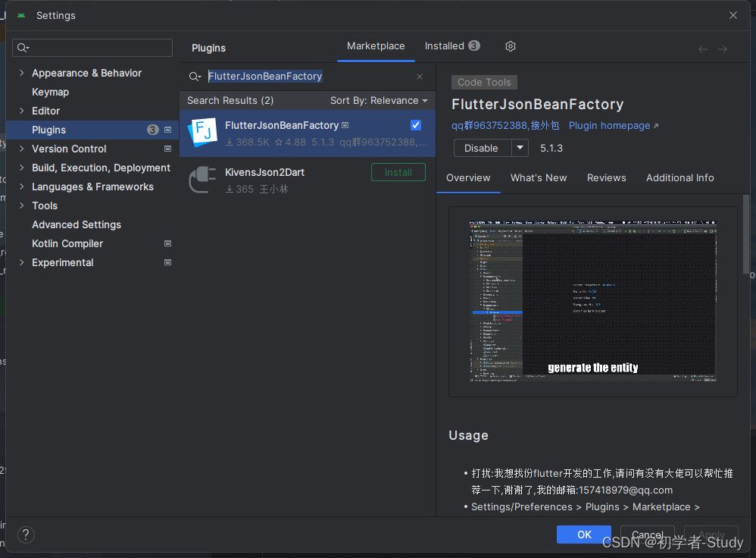Open the Plugin homepage link
Viewport: 756px width, 558px height.
(614, 125)
